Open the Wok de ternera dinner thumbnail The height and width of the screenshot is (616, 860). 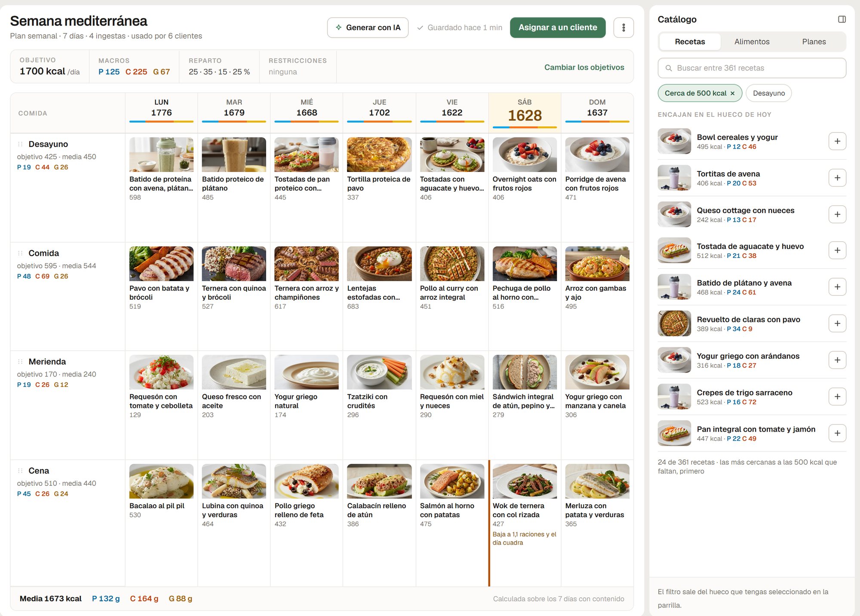click(525, 481)
